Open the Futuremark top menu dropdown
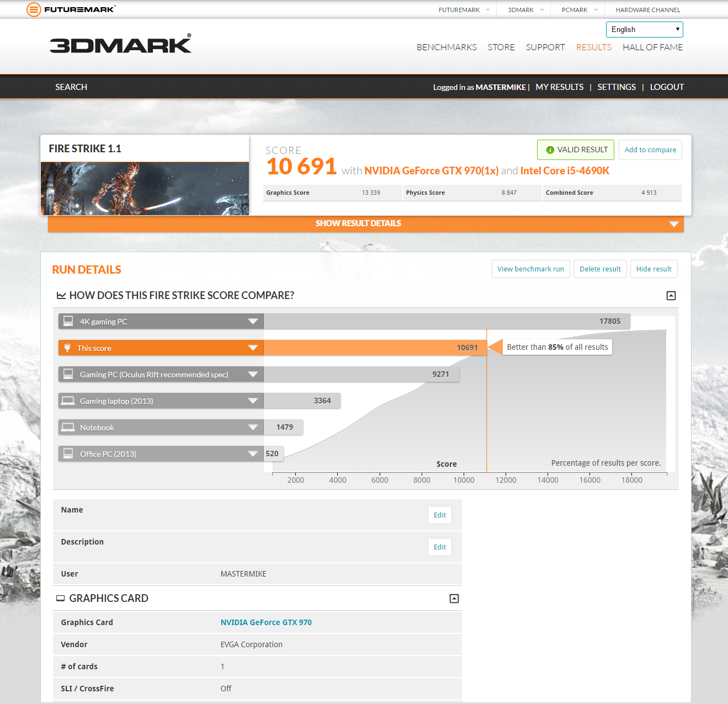This screenshot has height=704, width=728. 464,10
